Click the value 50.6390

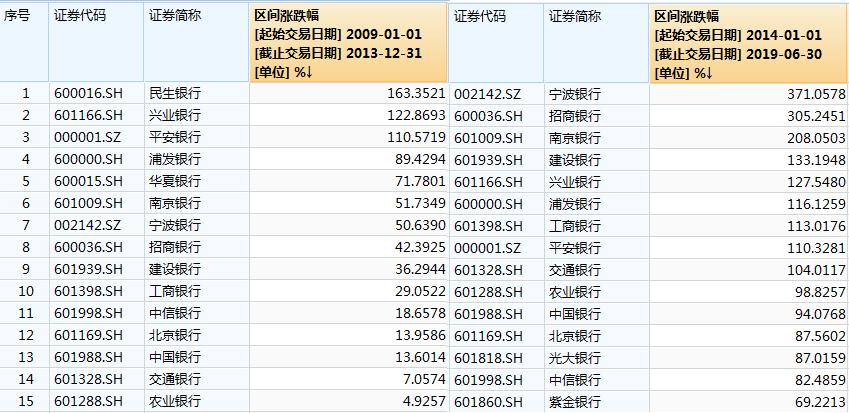coord(420,225)
